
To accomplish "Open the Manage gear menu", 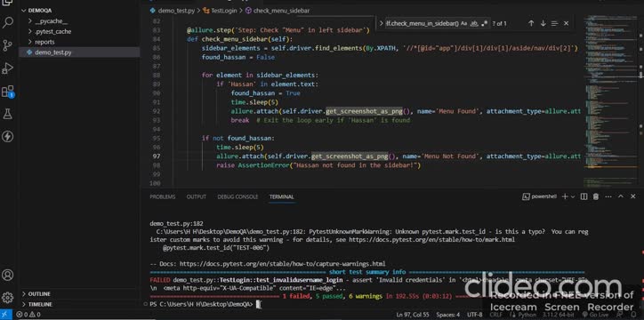I will [7, 297].
